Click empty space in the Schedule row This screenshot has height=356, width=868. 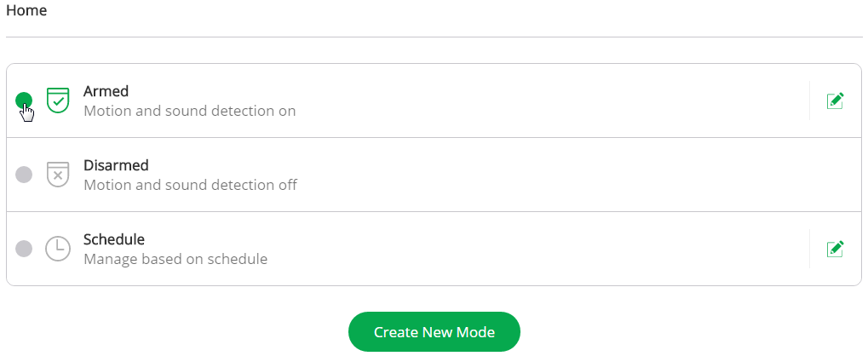pyautogui.click(x=554, y=249)
